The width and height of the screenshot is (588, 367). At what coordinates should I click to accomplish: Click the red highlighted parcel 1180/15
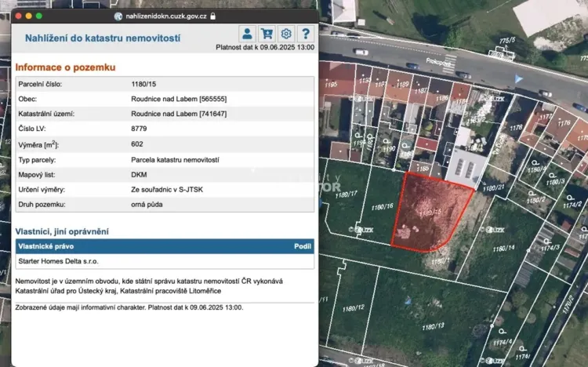click(430, 213)
